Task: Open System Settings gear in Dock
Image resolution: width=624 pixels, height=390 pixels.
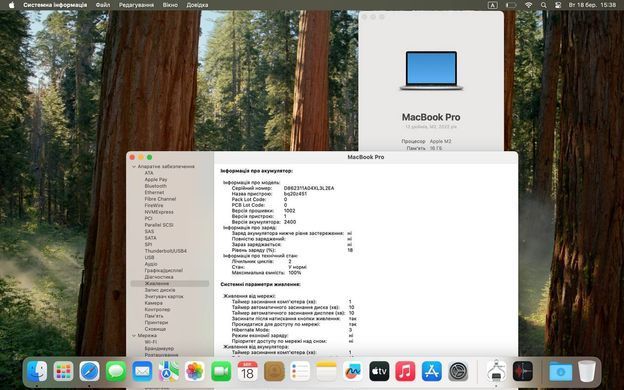Action: click(458, 372)
